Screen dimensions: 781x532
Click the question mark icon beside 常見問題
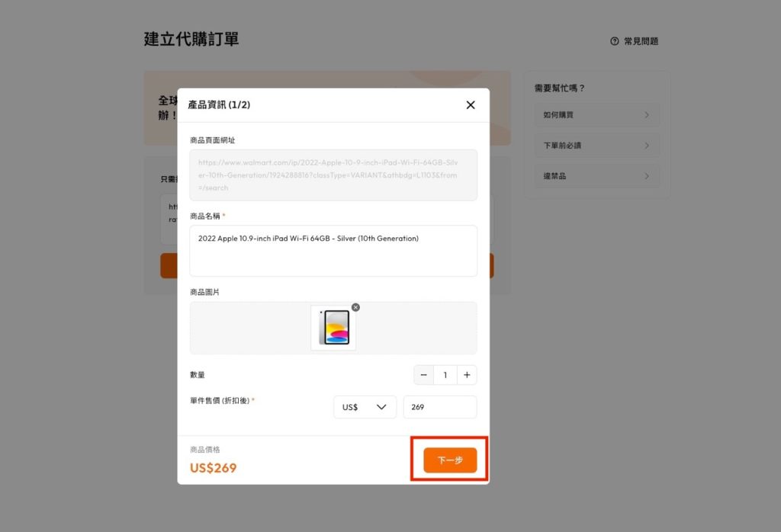coord(615,41)
